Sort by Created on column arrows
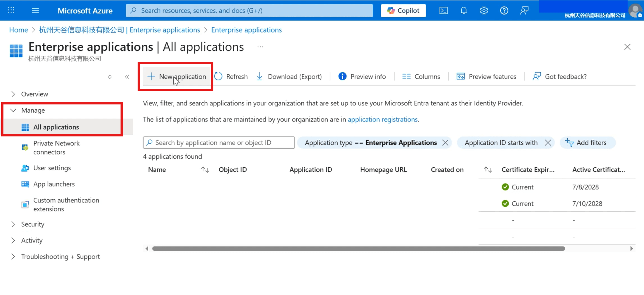 [x=488, y=170]
